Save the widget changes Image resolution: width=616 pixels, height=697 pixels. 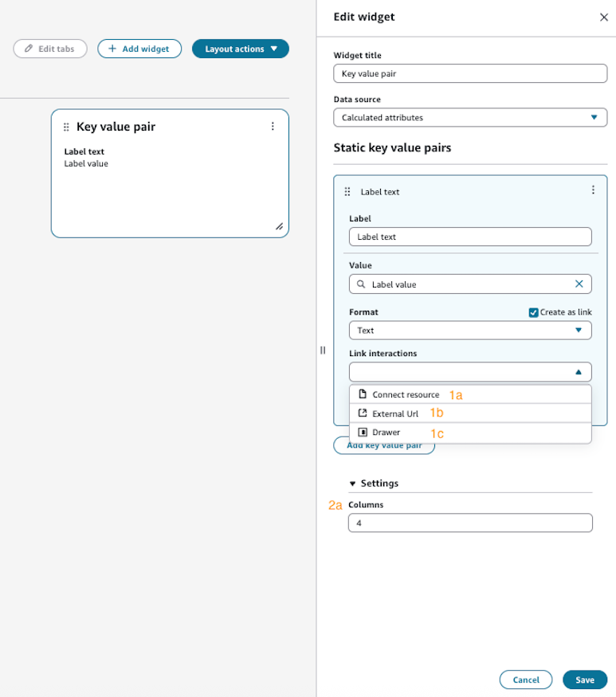click(x=584, y=679)
